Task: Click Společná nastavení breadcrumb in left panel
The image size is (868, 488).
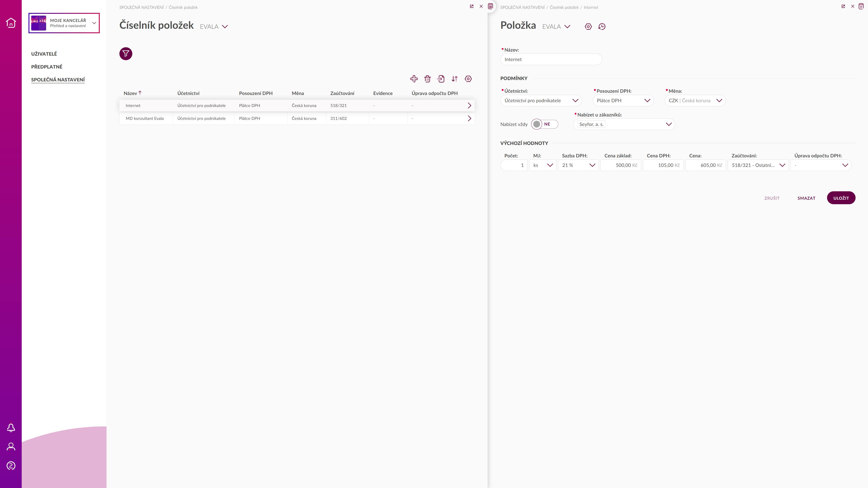Action: (x=141, y=7)
